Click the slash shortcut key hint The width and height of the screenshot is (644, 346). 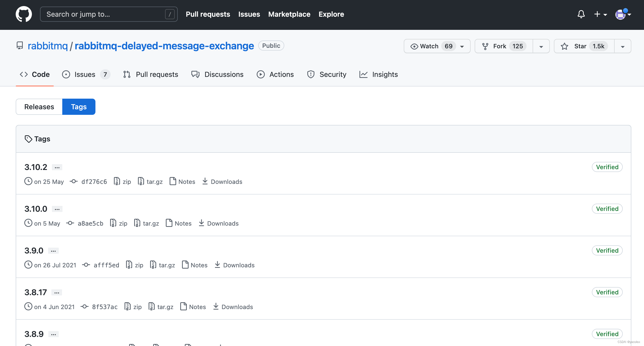(x=170, y=14)
